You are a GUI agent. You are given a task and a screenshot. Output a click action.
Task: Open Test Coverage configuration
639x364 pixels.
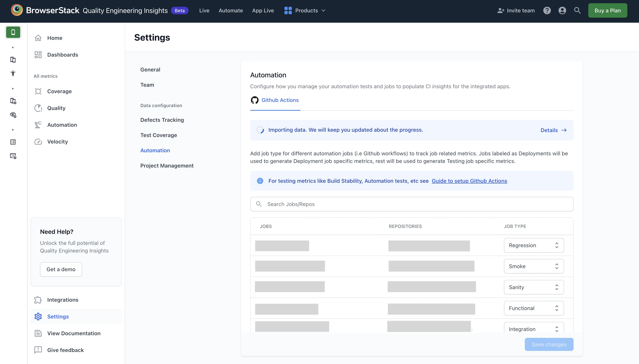pos(159,135)
